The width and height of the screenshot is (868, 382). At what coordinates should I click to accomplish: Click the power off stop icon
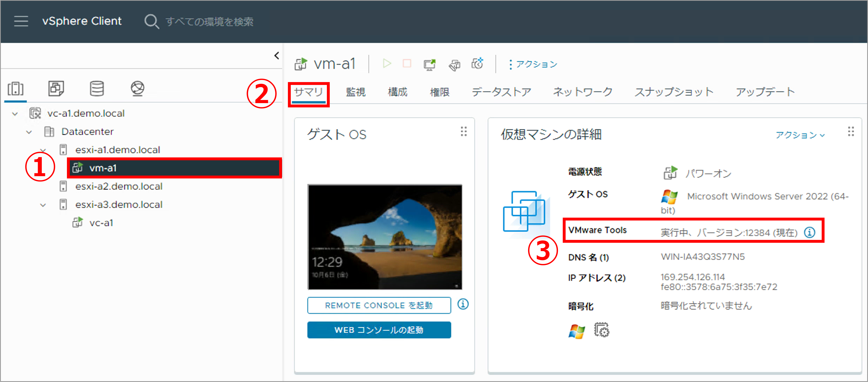[407, 63]
